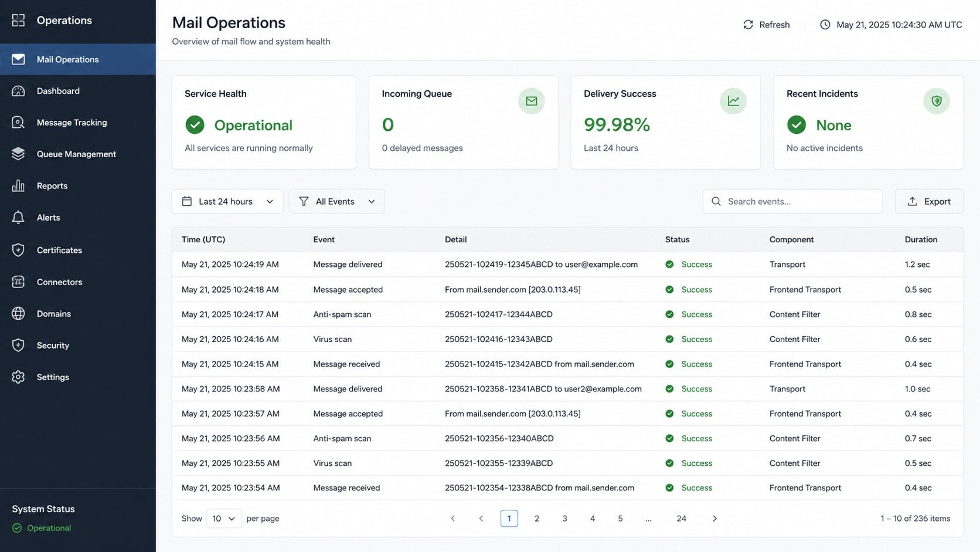Click the upload icon on Export button
Screen dimensions: 980x552
pos(913,201)
